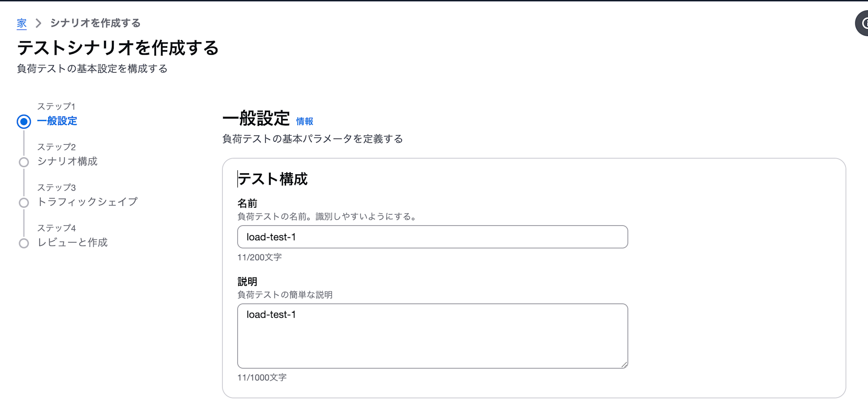Screen dimensions: 868x407
Task: Open the 情報 info link beside 一般設定
Action: click(x=304, y=122)
